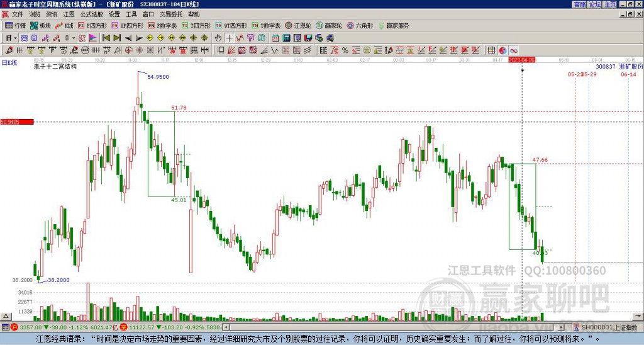Open the 设置 menu
The image size is (644, 345).
tap(114, 14)
